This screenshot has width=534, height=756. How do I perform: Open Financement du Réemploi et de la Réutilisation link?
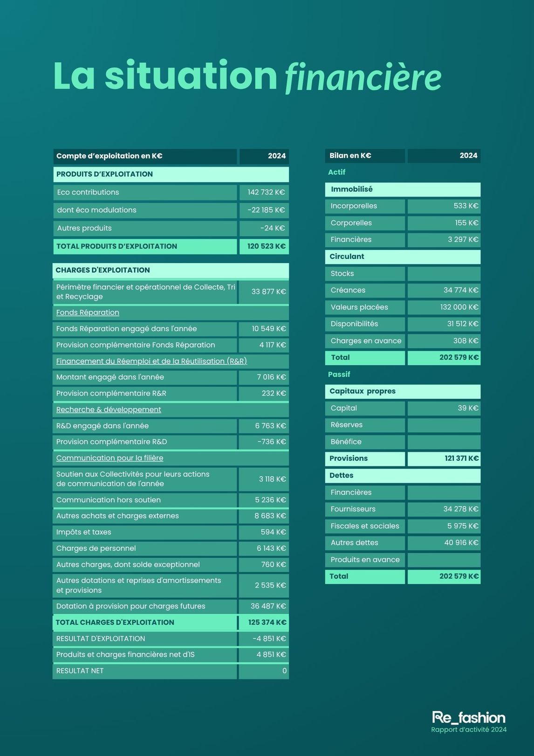[x=151, y=361]
